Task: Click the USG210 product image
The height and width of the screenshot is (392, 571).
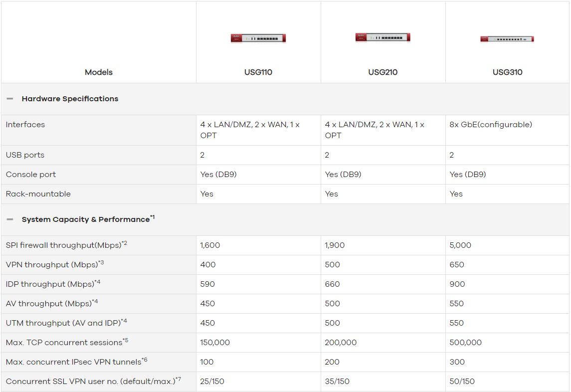Action: tap(382, 37)
